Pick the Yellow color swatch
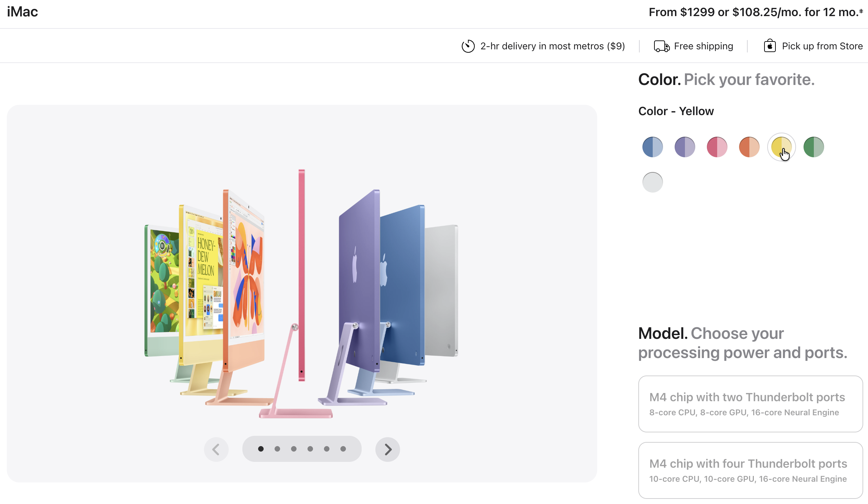This screenshot has height=504, width=868. pyautogui.click(x=781, y=147)
